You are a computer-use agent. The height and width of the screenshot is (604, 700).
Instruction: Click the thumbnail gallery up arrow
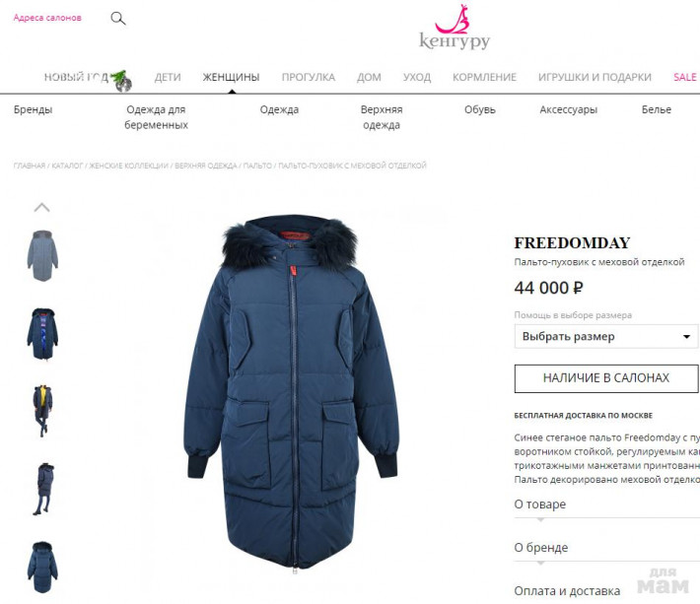(42, 208)
